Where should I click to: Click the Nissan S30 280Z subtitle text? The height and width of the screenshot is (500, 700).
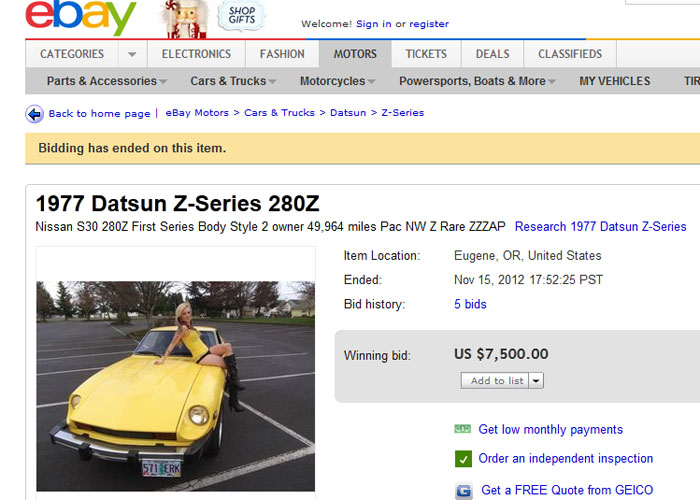[270, 227]
